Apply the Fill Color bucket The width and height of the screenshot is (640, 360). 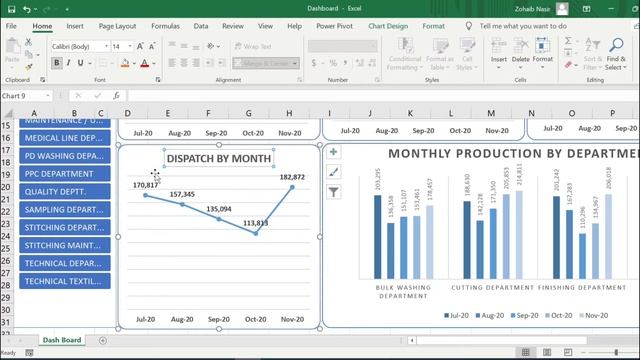(125, 63)
